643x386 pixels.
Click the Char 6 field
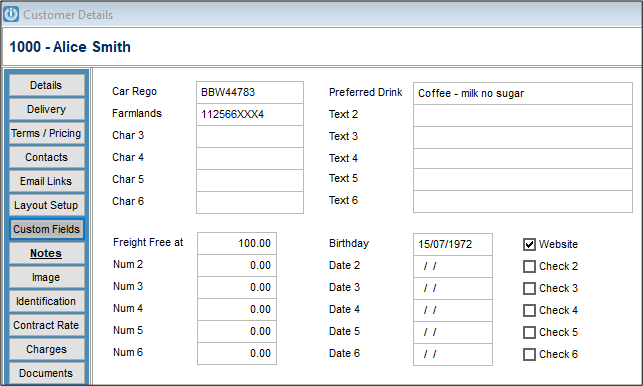click(x=250, y=203)
